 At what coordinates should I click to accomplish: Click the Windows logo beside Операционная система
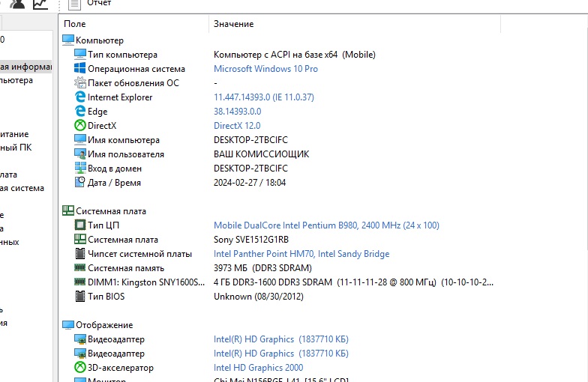coord(79,68)
